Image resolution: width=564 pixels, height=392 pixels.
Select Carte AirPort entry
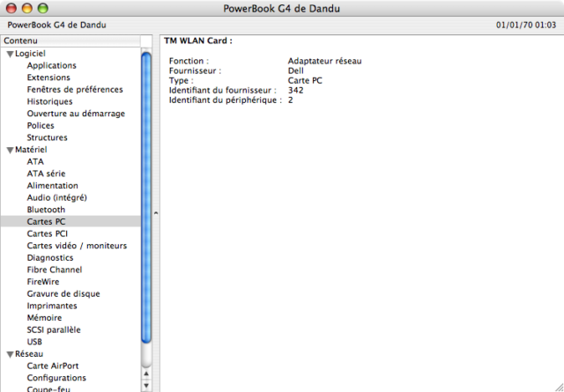53,366
